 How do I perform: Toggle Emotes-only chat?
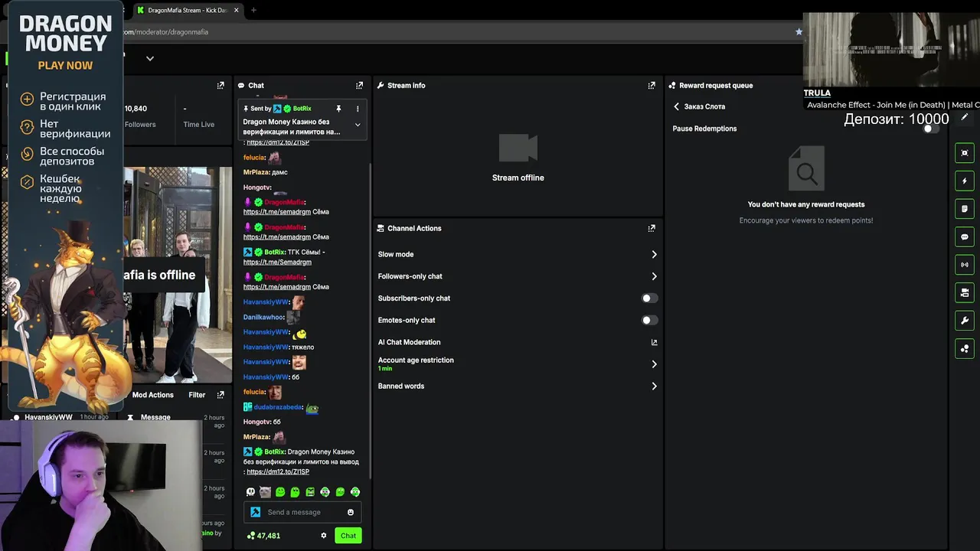pos(648,320)
